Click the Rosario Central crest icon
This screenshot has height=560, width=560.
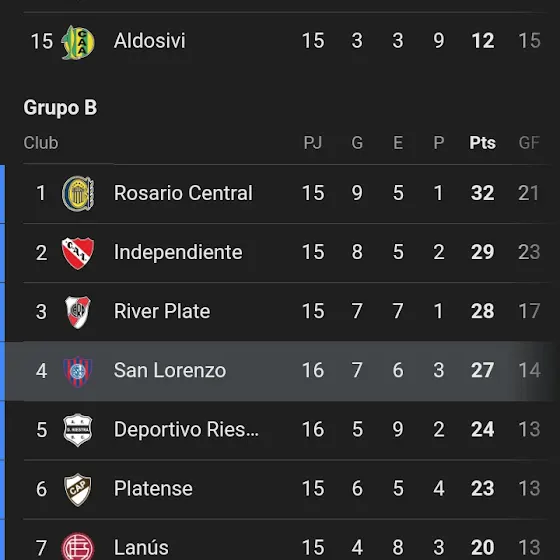tap(78, 194)
